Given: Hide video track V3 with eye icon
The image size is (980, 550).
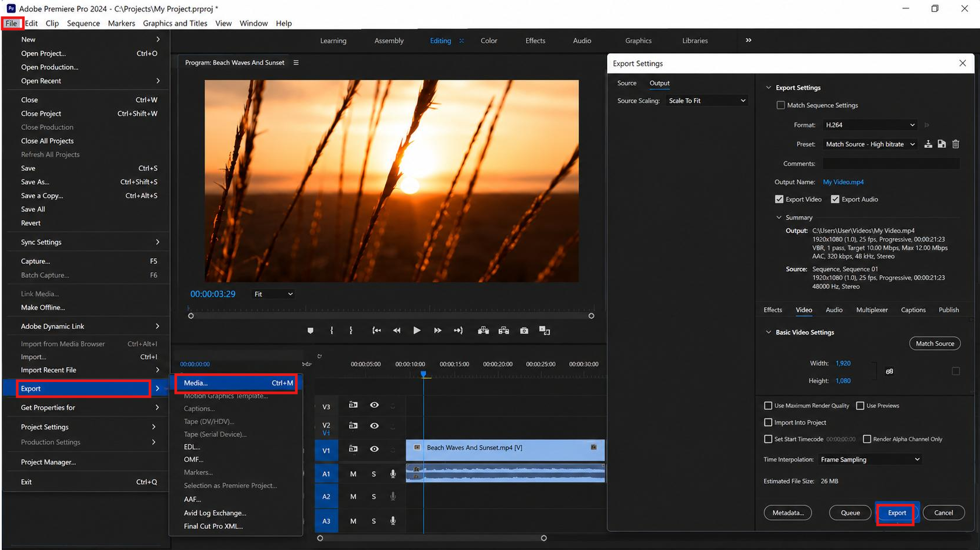Looking at the screenshot, I should (374, 405).
